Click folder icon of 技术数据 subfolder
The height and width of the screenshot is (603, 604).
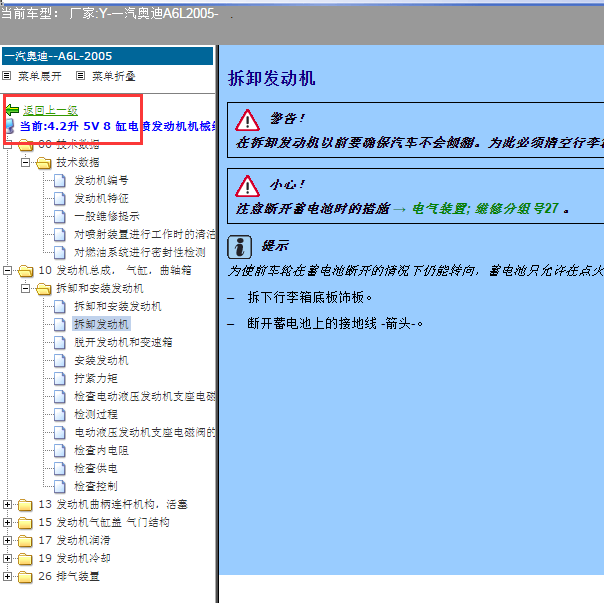point(44,163)
